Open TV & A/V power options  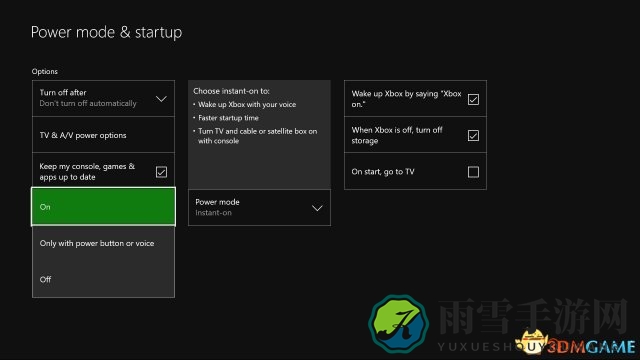pos(103,135)
